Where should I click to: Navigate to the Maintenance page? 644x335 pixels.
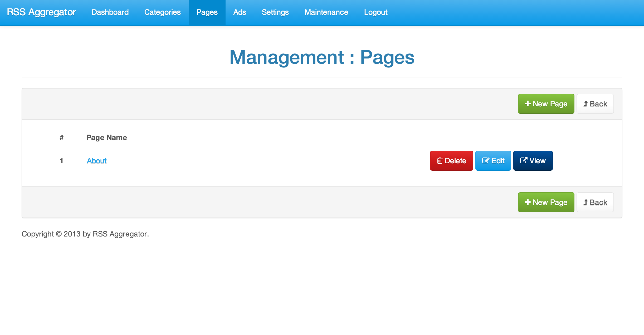tap(326, 12)
